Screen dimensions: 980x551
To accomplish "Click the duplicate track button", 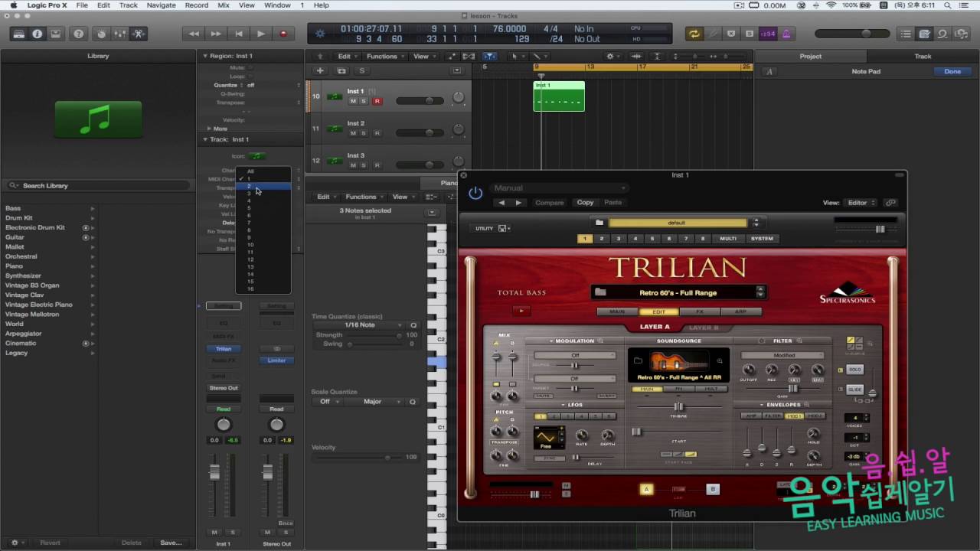I will point(341,70).
